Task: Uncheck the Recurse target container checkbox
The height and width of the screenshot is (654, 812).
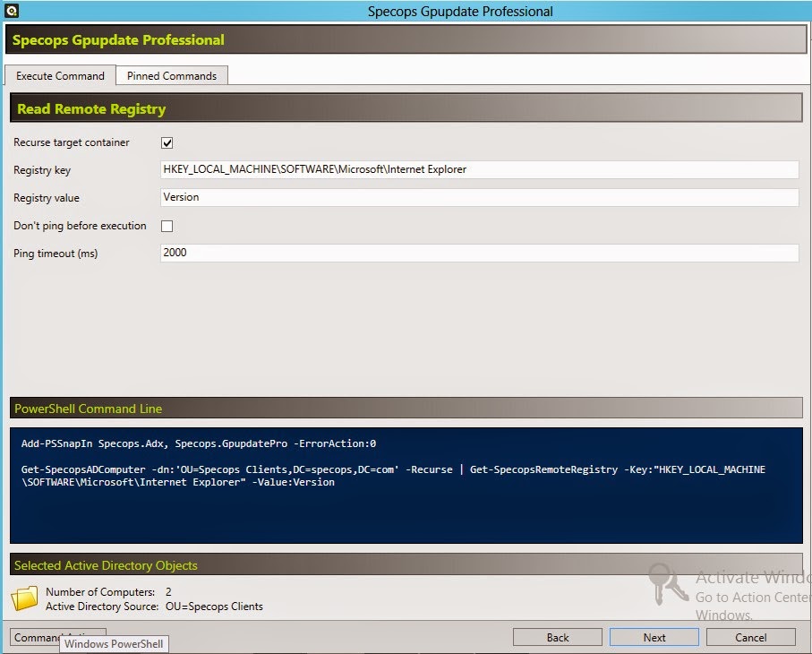Action: pos(167,142)
